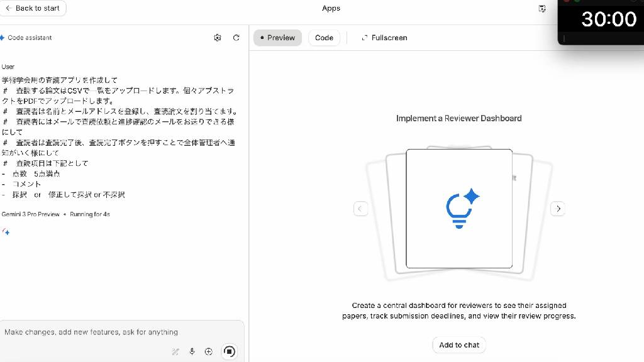Viewport: 644px width, 362px height.
Task: Click the top-bar icon right of Apps
Action: tap(542, 9)
